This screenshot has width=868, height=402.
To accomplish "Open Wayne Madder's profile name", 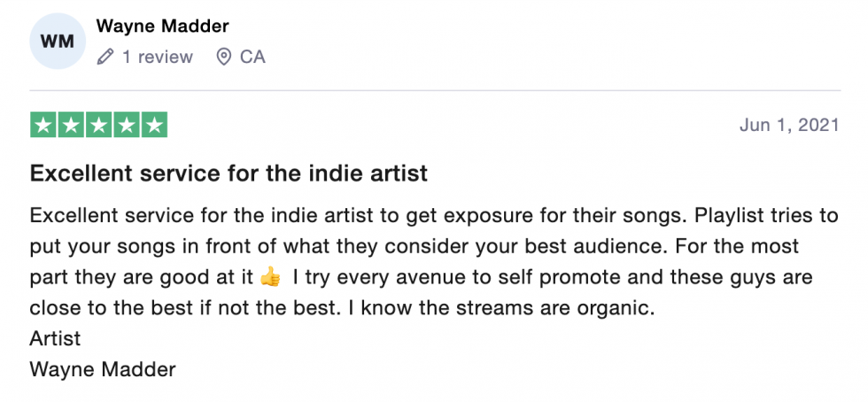I will click(x=162, y=26).
